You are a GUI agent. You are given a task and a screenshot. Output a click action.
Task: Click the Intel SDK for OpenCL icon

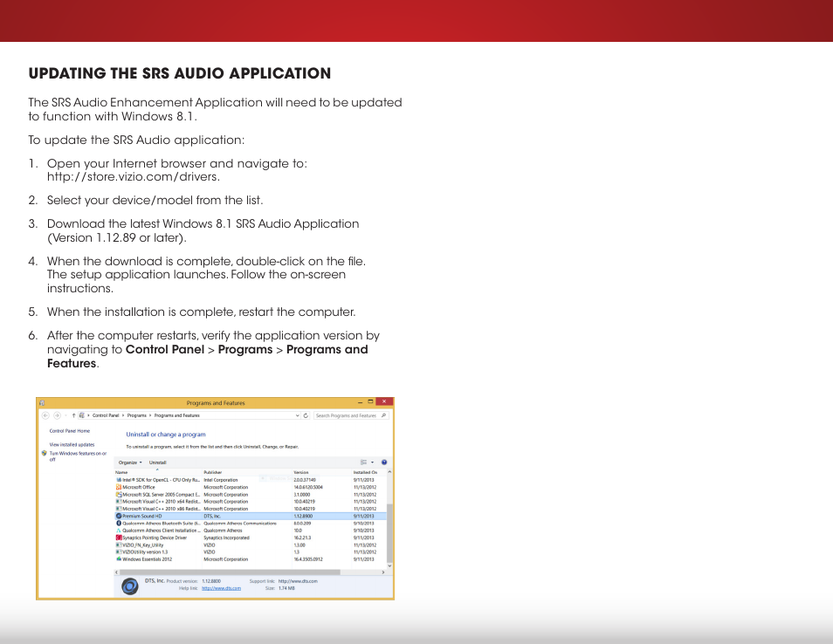click(x=119, y=480)
